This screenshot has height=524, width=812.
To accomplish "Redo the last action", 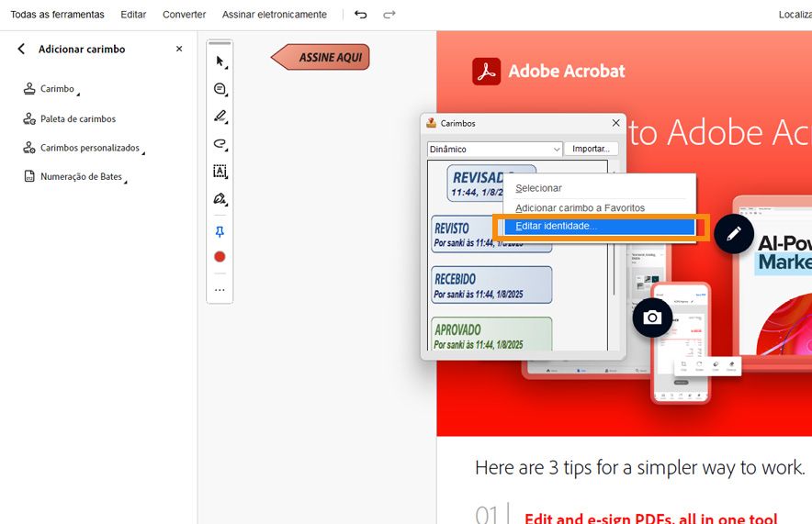I will 389,15.
